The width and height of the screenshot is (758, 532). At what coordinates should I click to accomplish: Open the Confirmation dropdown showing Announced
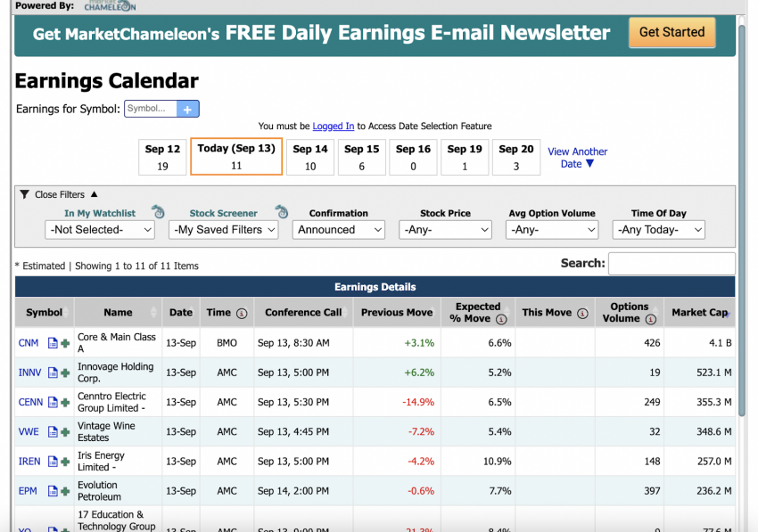pyautogui.click(x=338, y=230)
